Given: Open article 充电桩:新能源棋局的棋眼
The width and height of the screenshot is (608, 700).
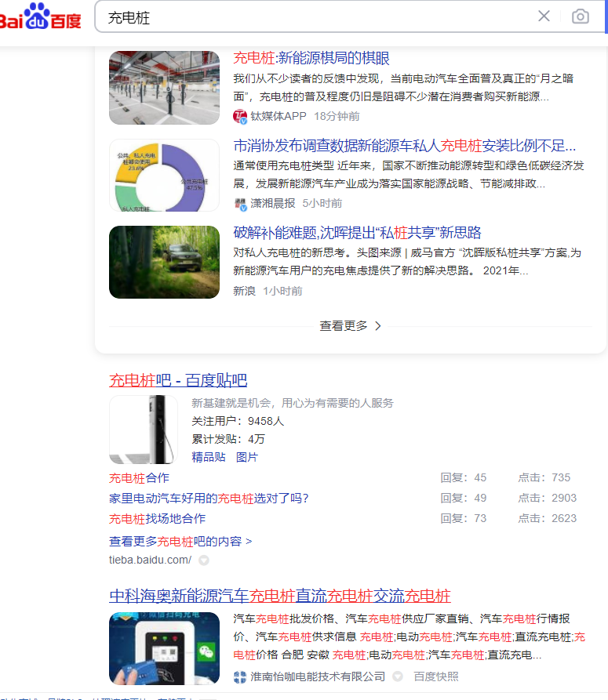Looking at the screenshot, I should (x=311, y=58).
